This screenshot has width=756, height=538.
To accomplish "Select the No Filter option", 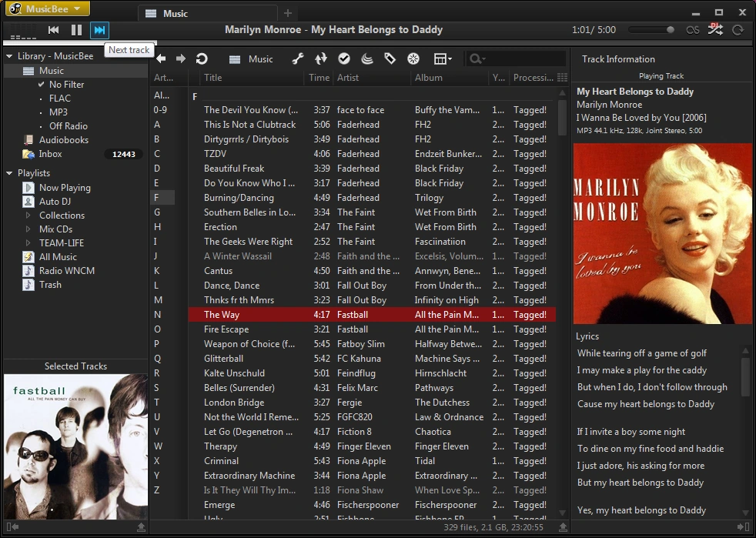I will 66,85.
